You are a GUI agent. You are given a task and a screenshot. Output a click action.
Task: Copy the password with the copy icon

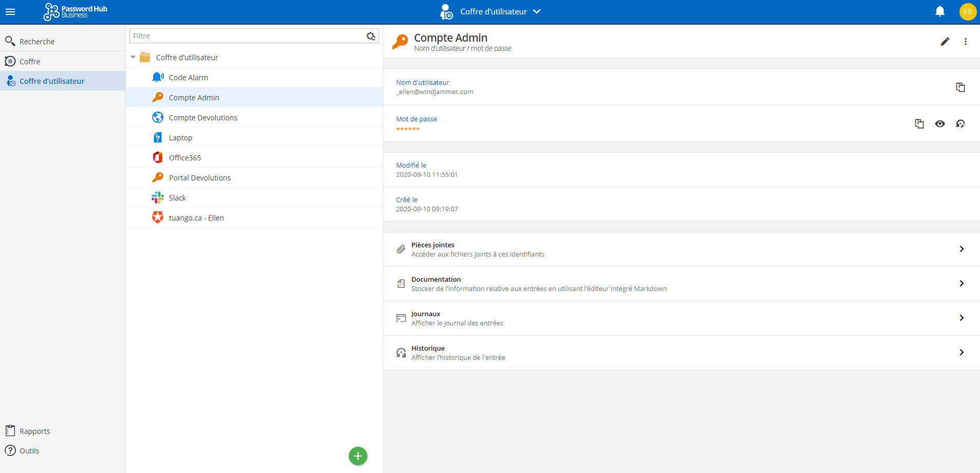click(919, 124)
